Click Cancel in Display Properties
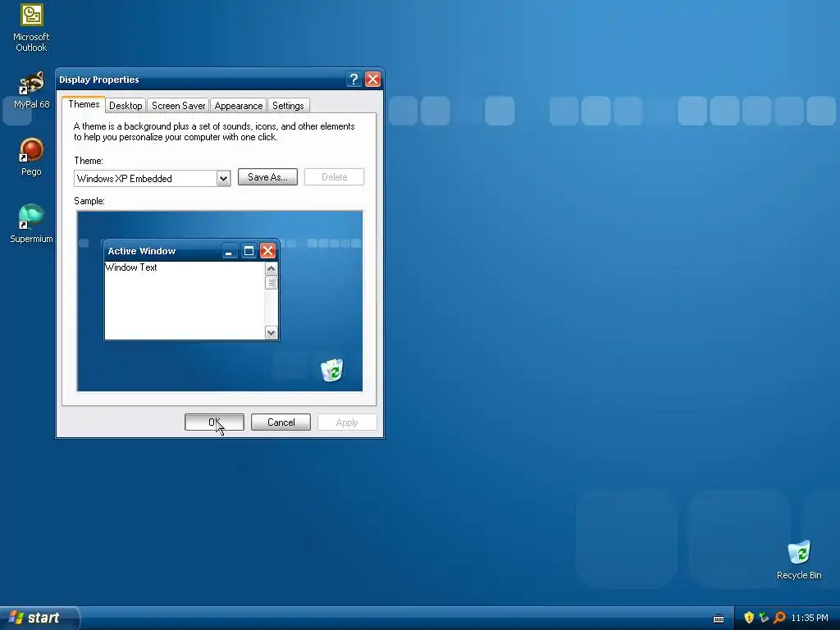The width and height of the screenshot is (840, 630). coord(281,422)
